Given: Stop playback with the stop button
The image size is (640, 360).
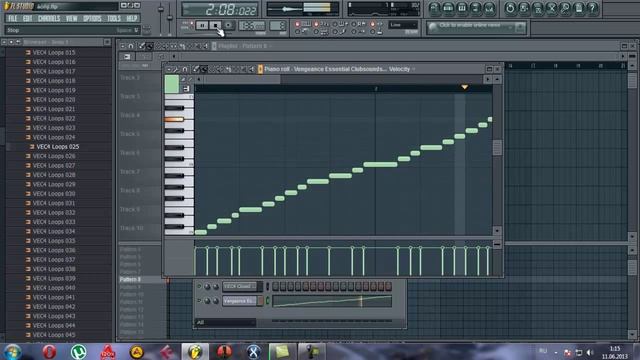Looking at the screenshot, I should (x=215, y=25).
